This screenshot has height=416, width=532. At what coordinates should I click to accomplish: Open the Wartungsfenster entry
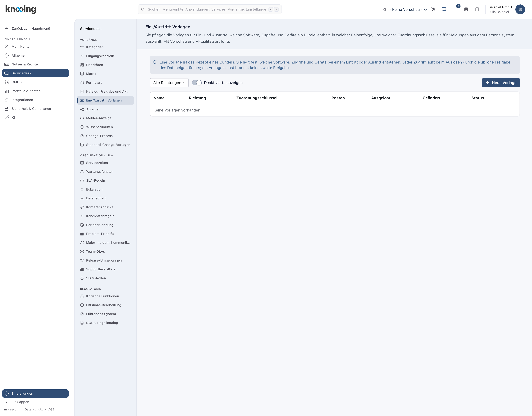tap(105, 172)
